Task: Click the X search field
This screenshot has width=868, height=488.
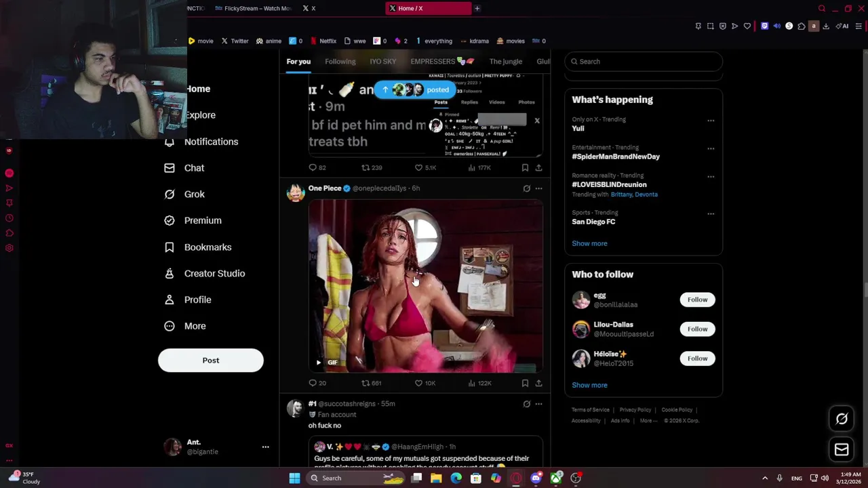Action: click(644, 62)
